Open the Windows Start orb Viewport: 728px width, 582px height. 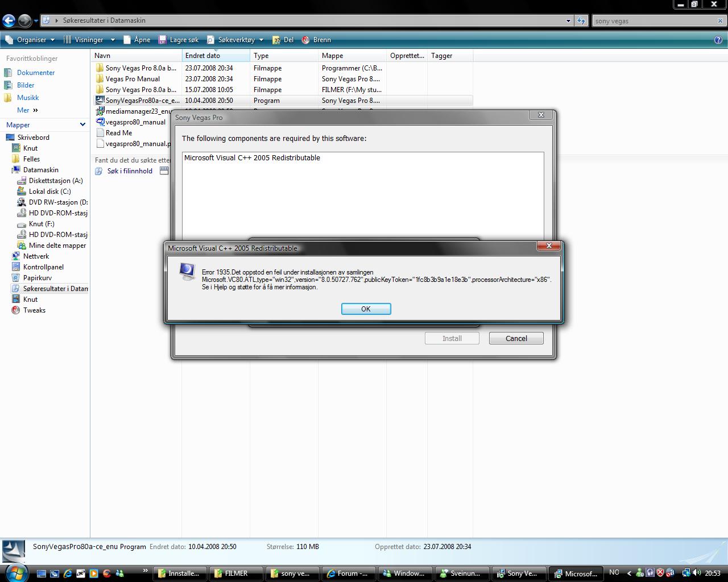pyautogui.click(x=15, y=572)
